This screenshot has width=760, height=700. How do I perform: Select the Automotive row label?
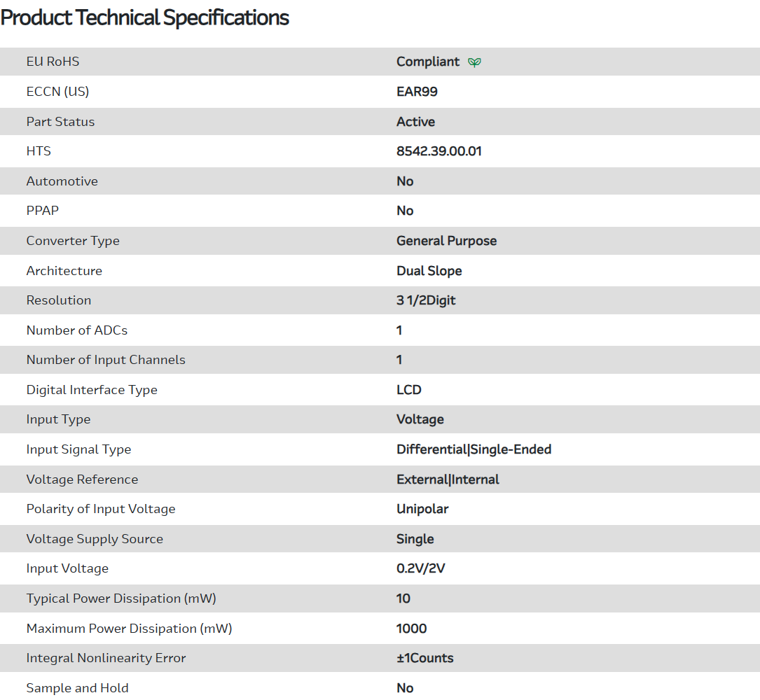coord(62,181)
